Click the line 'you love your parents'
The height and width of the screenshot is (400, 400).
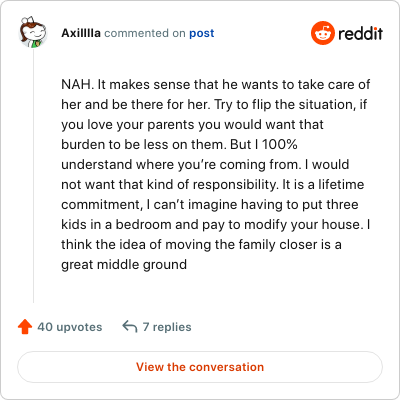click(x=192, y=125)
